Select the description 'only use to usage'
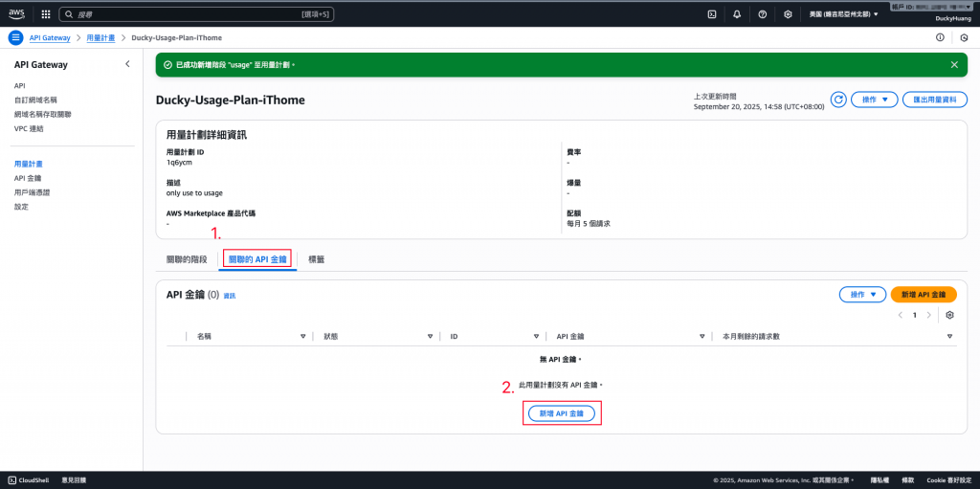The image size is (980, 489). pos(194,192)
